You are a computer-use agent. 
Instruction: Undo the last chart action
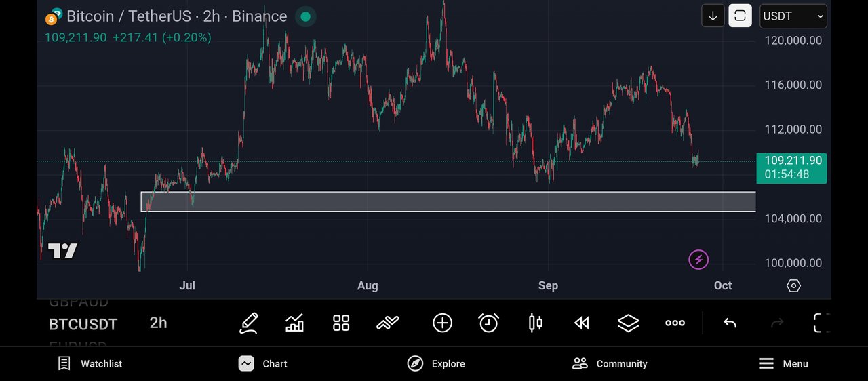tap(730, 323)
